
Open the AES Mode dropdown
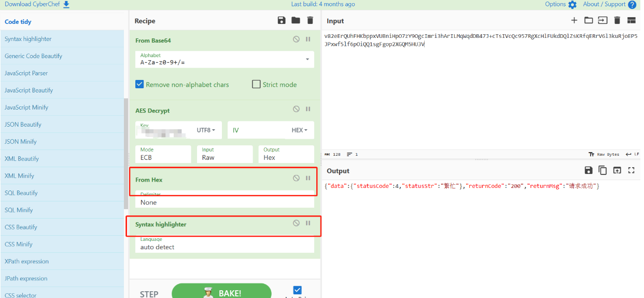click(163, 154)
